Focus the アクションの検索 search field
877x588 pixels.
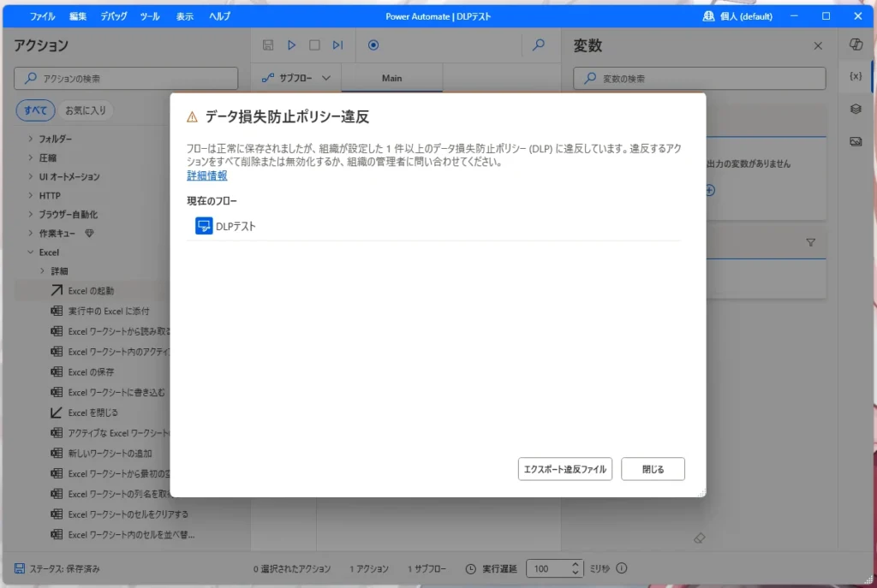click(x=126, y=78)
